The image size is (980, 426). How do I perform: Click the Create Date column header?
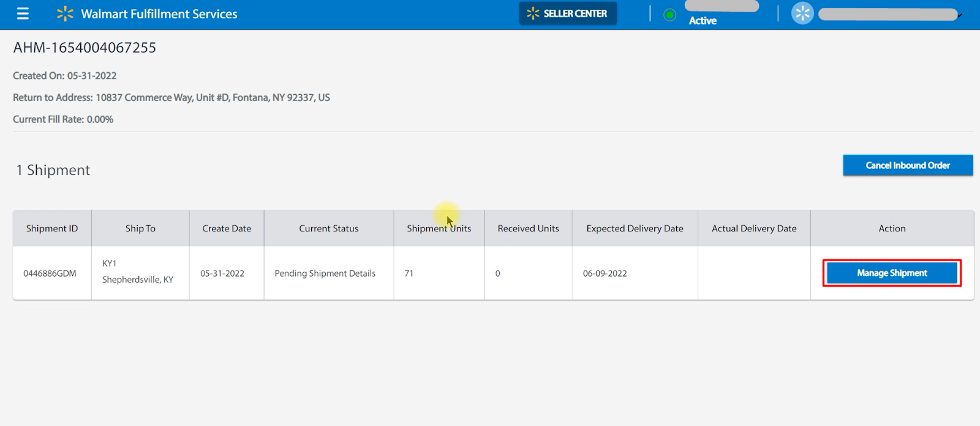pos(227,228)
